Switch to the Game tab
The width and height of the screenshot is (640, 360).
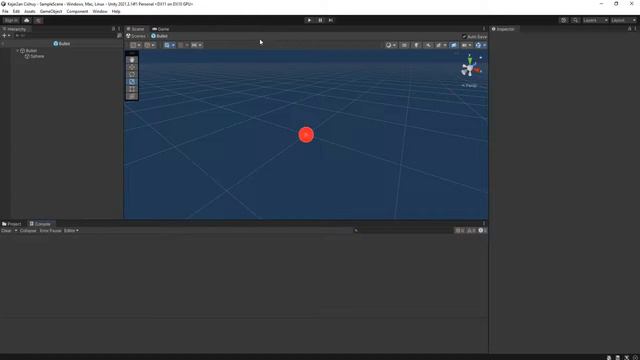click(x=161, y=29)
